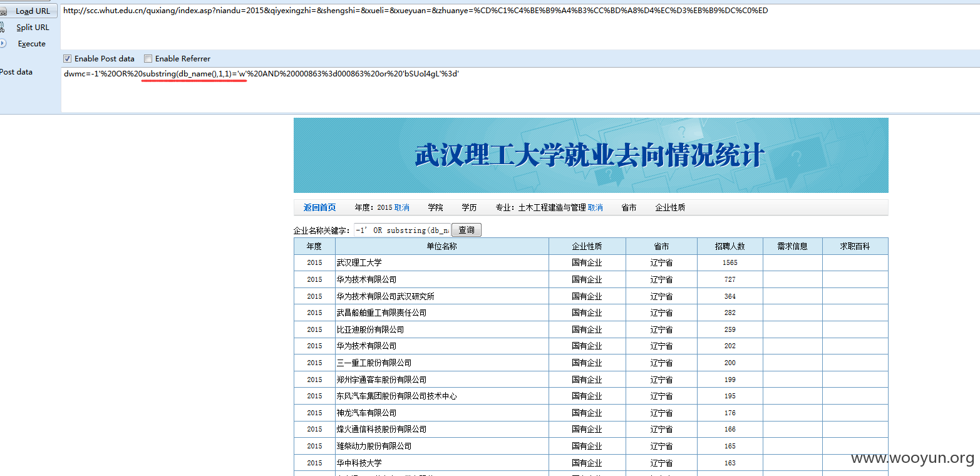The image size is (980, 476).
Task: Click the recruit count 202
Action: [x=730, y=346]
